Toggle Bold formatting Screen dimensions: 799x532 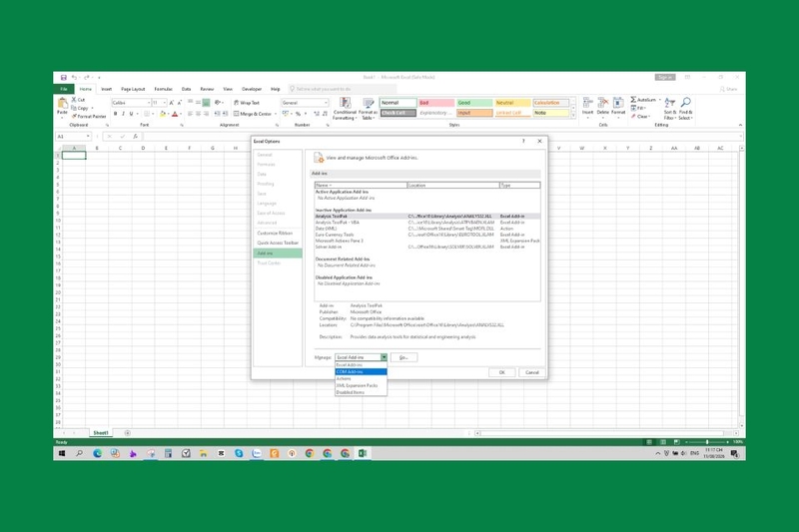[115, 114]
